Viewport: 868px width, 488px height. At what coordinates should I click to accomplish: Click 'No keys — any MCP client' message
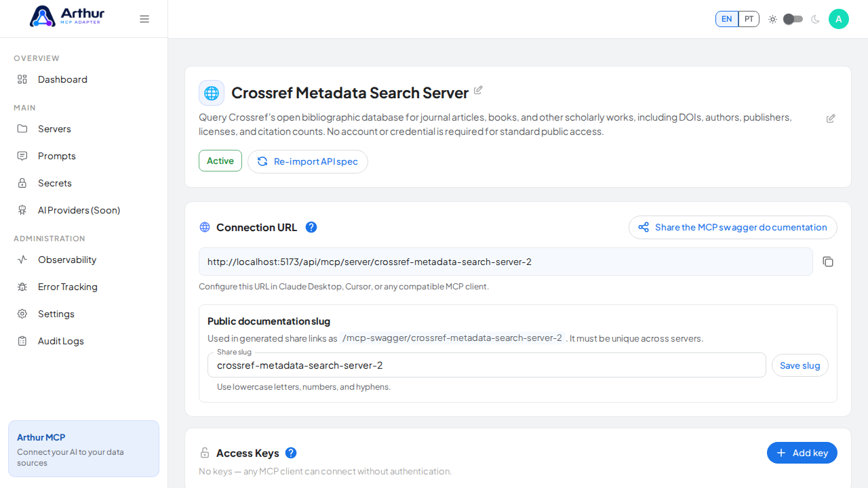tap(325, 471)
